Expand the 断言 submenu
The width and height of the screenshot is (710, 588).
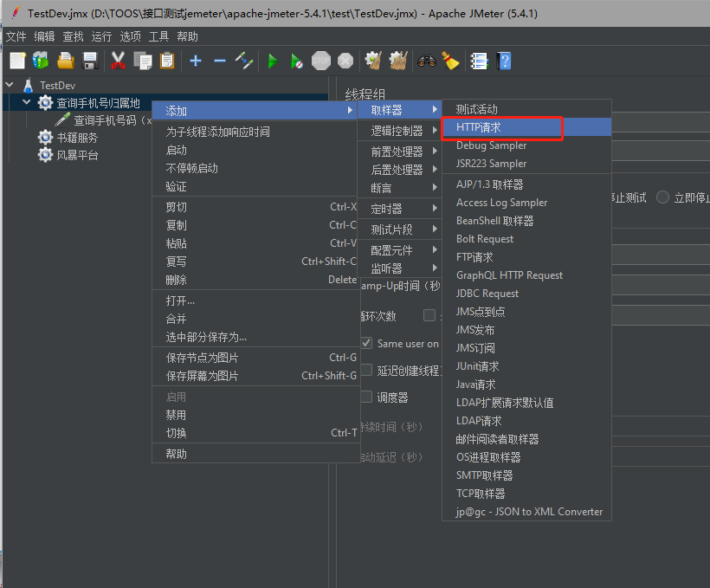tap(399, 188)
